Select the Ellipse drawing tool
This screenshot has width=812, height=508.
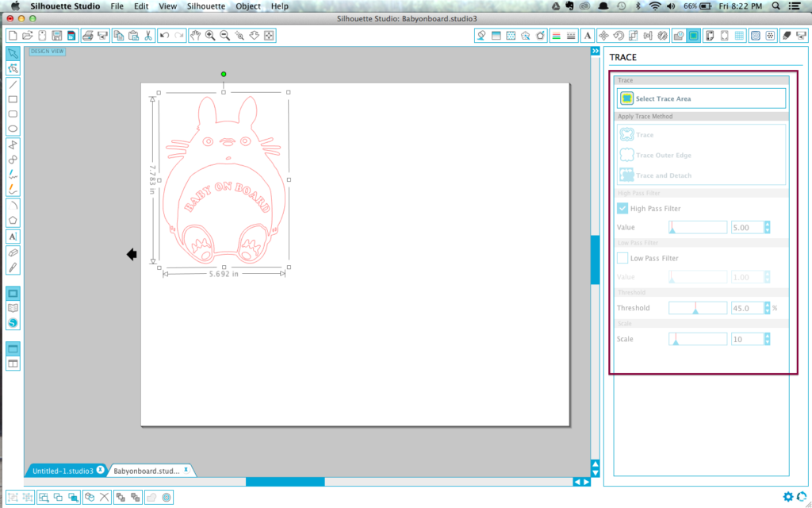click(x=13, y=129)
